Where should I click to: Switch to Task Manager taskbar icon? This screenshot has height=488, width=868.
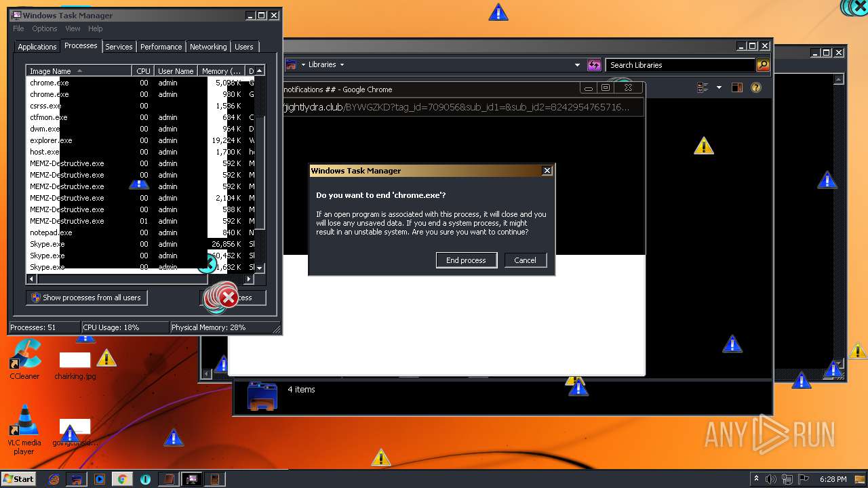(x=192, y=479)
